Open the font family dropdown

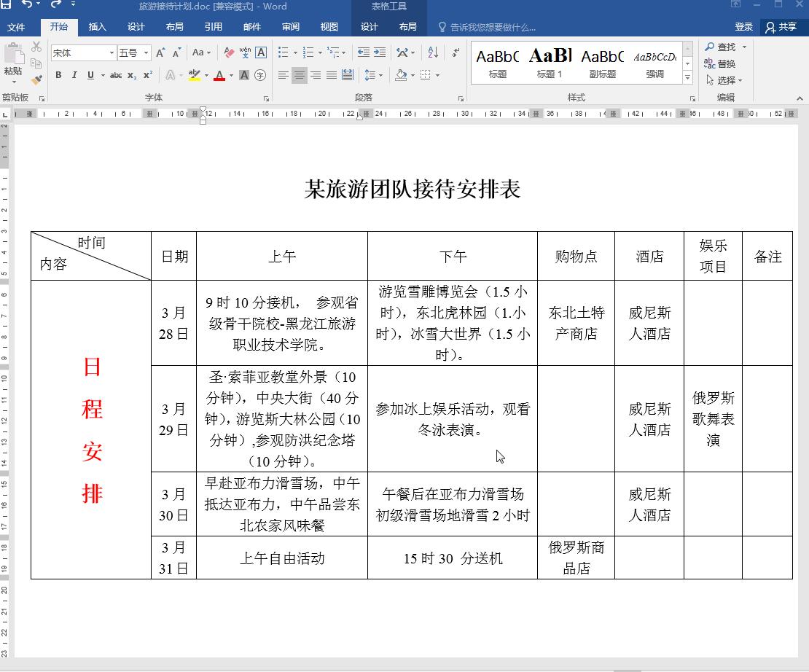coord(112,52)
